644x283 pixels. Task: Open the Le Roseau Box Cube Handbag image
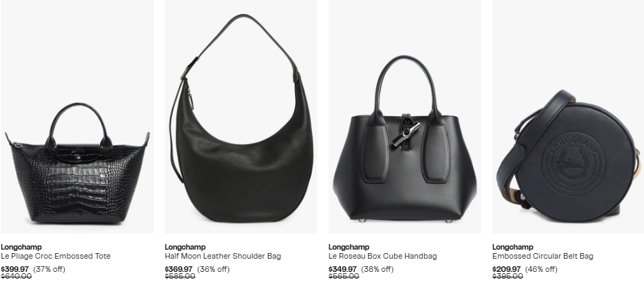(405, 117)
